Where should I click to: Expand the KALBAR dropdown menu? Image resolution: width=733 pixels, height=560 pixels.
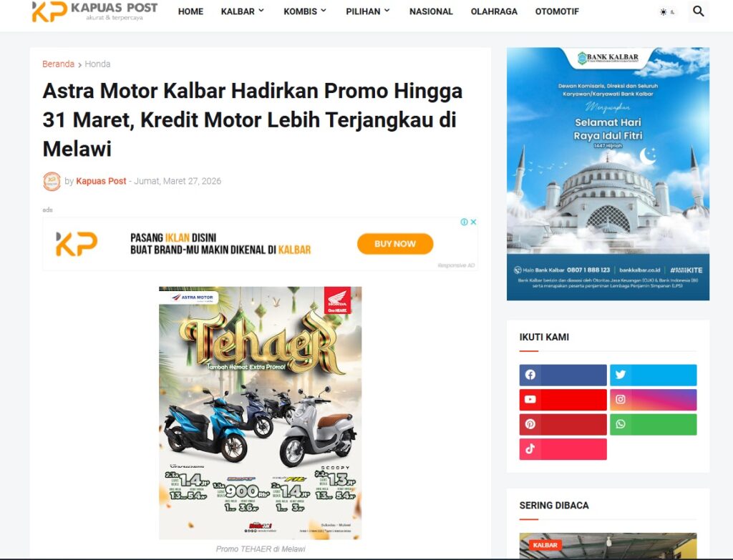(242, 11)
